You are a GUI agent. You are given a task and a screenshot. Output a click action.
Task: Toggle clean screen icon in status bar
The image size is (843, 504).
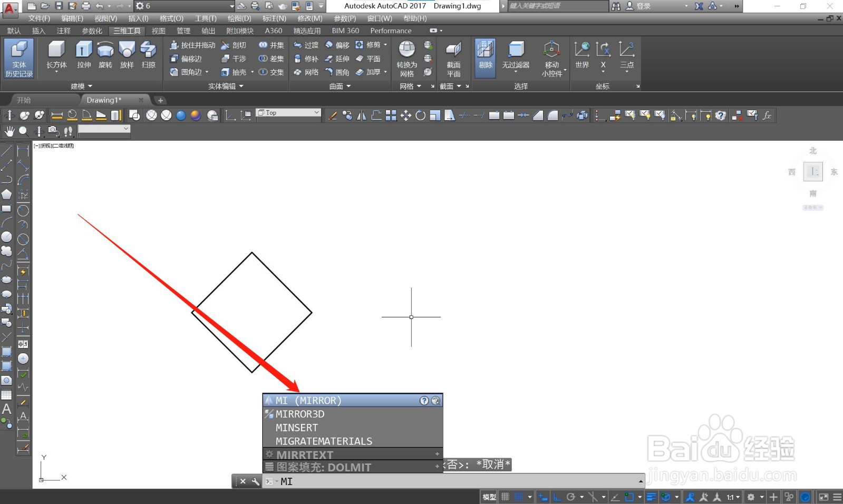click(823, 497)
